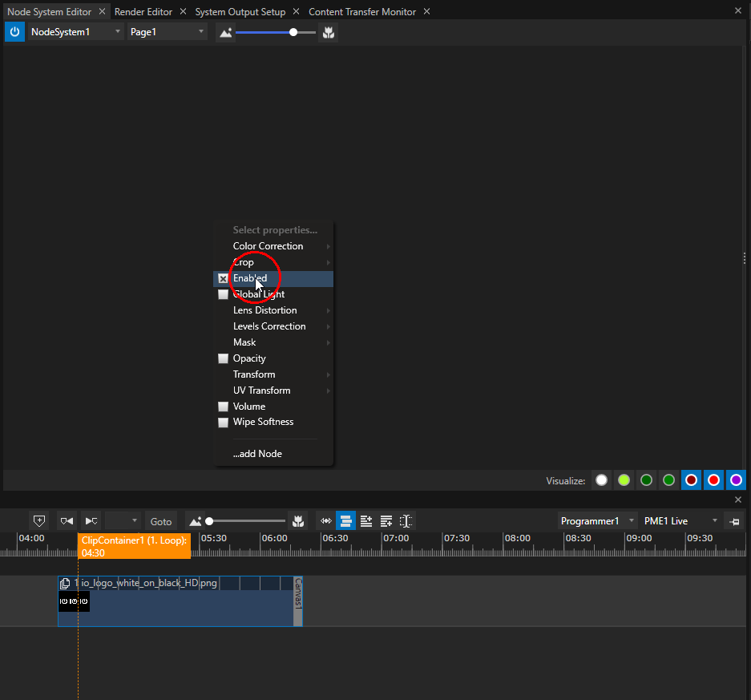The image size is (751, 700).
Task: Expand the UV Transform submenu arrow
Action: (x=328, y=390)
